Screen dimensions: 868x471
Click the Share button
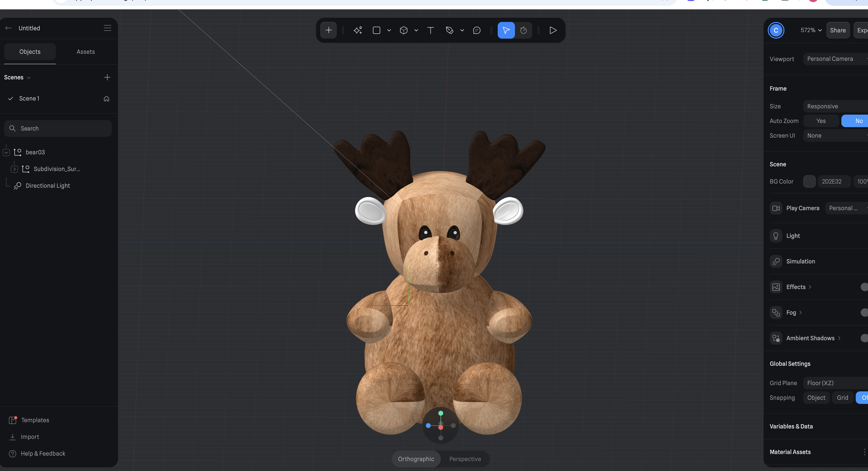point(838,30)
